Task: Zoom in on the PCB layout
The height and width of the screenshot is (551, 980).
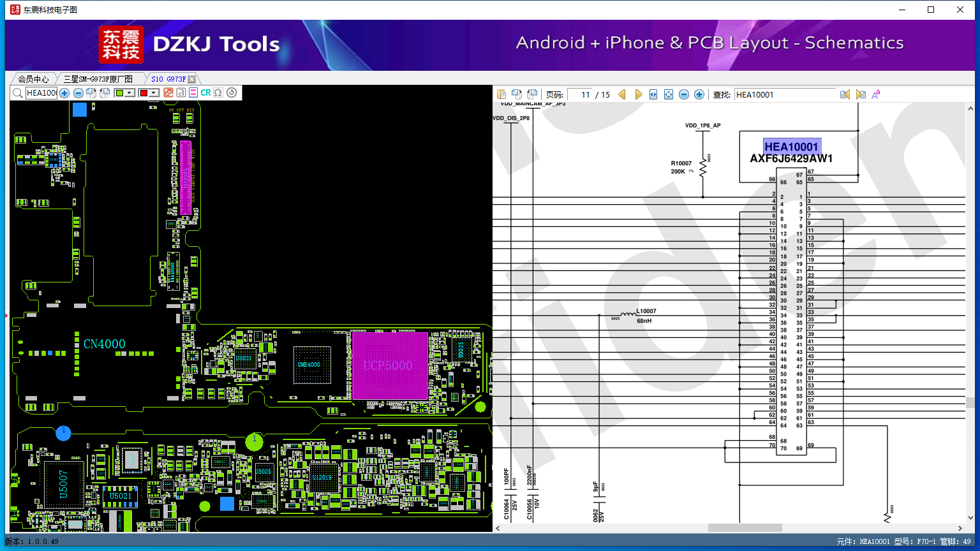Action: (64, 93)
